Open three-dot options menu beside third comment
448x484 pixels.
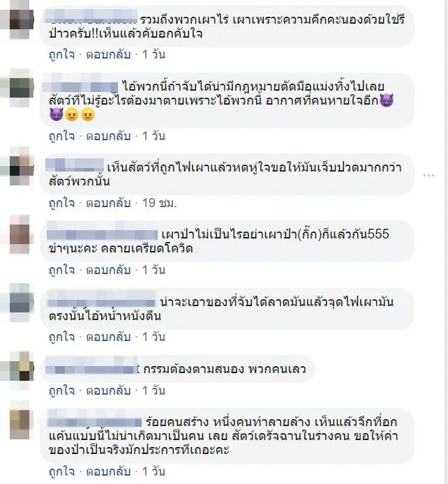click(x=428, y=175)
